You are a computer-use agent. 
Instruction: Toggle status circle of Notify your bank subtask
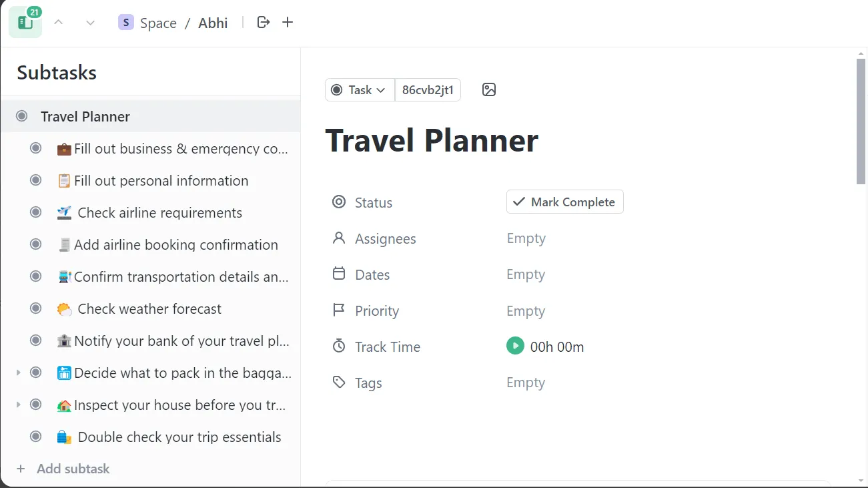click(36, 340)
